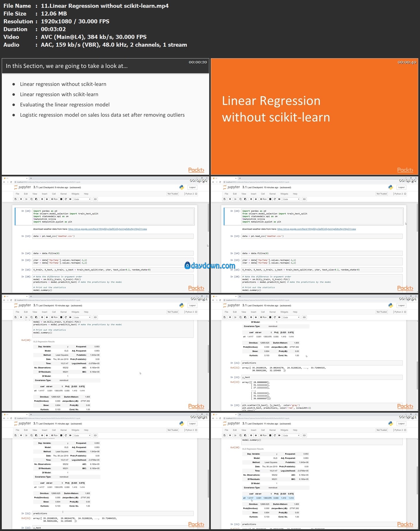Open the File menu in the 00:01:00 frame
The width and height of the screenshot is (420, 531).
[x=18, y=194]
